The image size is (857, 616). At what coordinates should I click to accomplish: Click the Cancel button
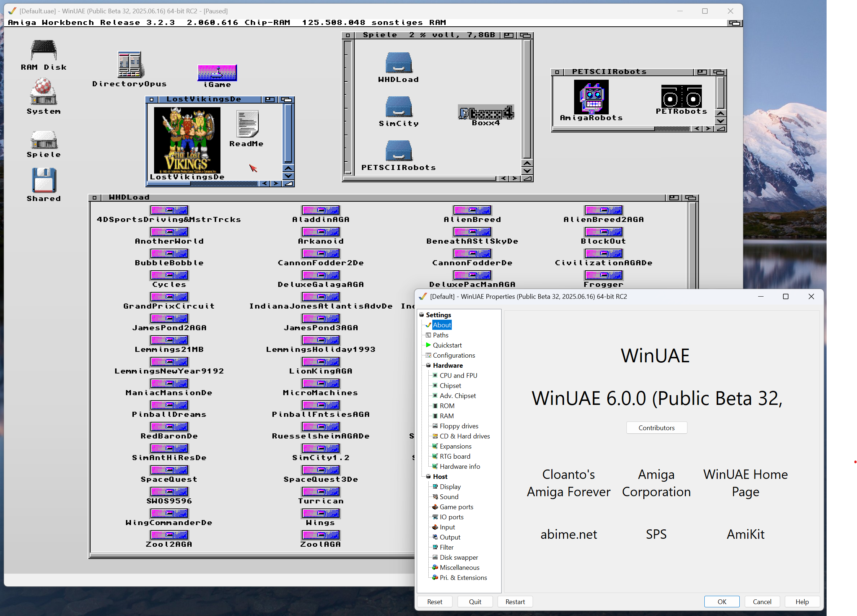762,602
